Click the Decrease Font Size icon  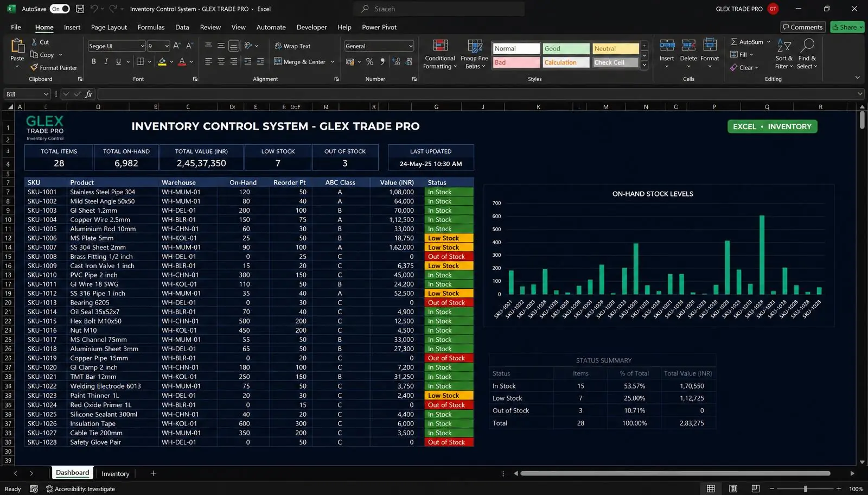tap(189, 46)
